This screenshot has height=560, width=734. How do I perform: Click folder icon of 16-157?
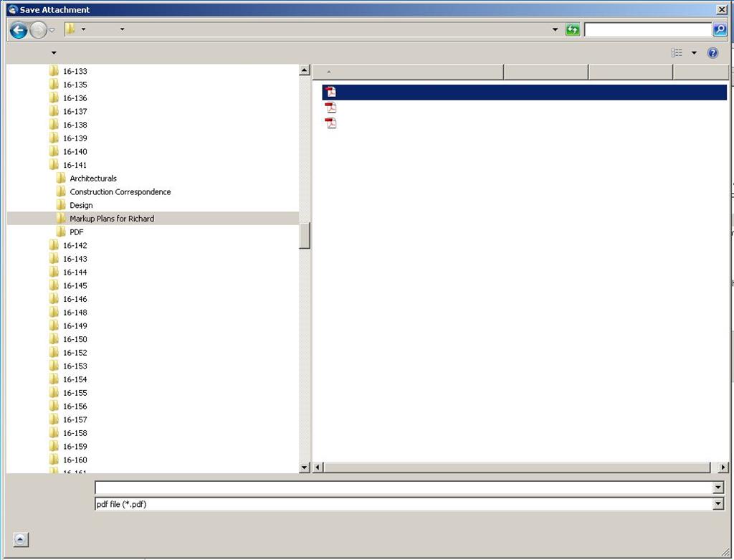(x=54, y=419)
